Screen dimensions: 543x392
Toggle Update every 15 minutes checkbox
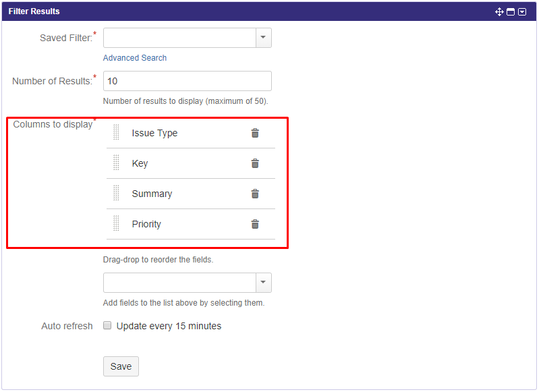107,325
